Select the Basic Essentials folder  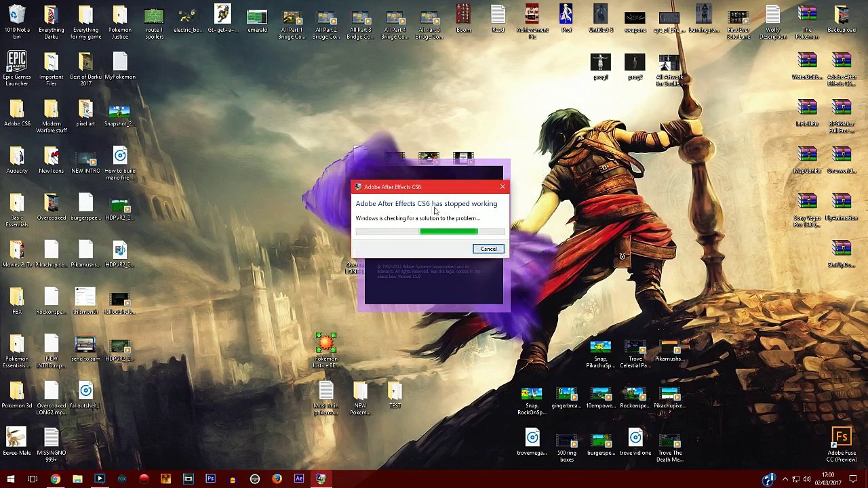coord(17,209)
